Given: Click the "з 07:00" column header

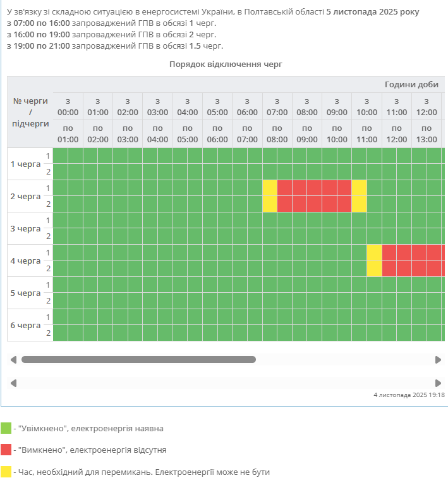Looking at the screenshot, I should (277, 106).
